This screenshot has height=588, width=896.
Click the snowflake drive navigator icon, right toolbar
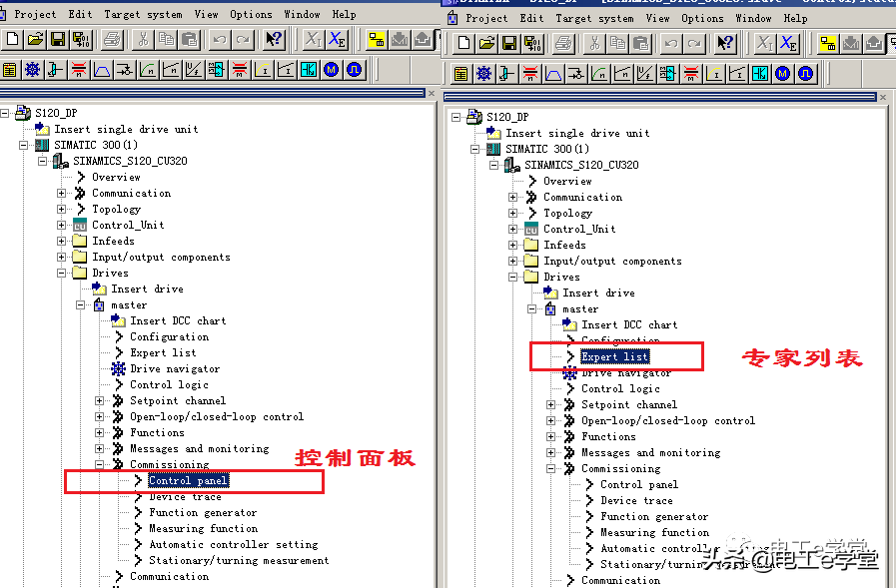pos(483,74)
